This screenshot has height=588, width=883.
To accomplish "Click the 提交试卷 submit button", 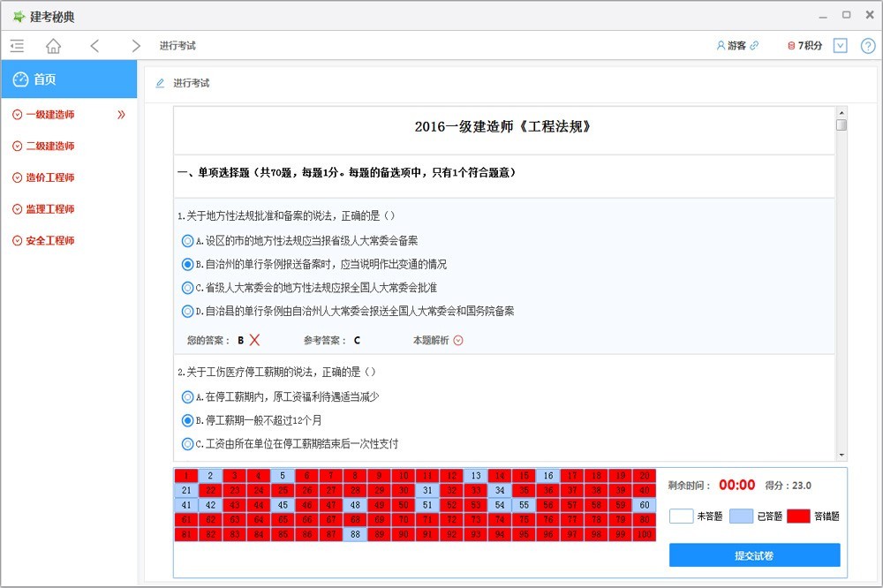I will 753,554.
